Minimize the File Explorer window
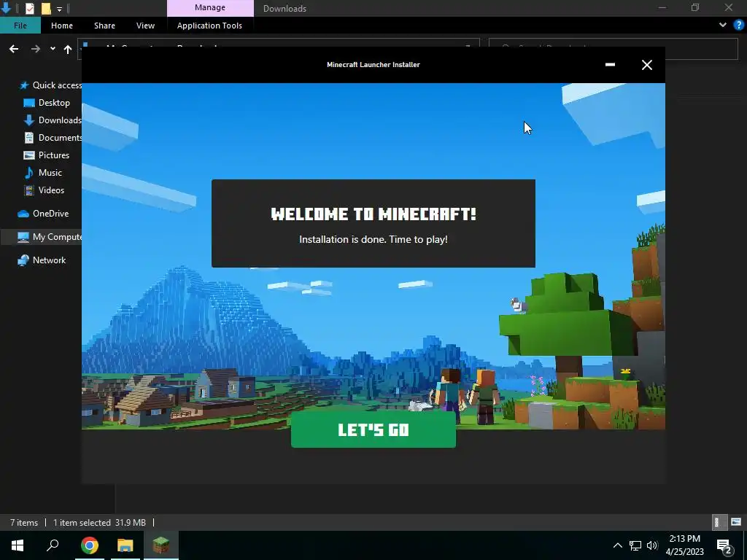This screenshot has width=747, height=560. click(x=662, y=7)
